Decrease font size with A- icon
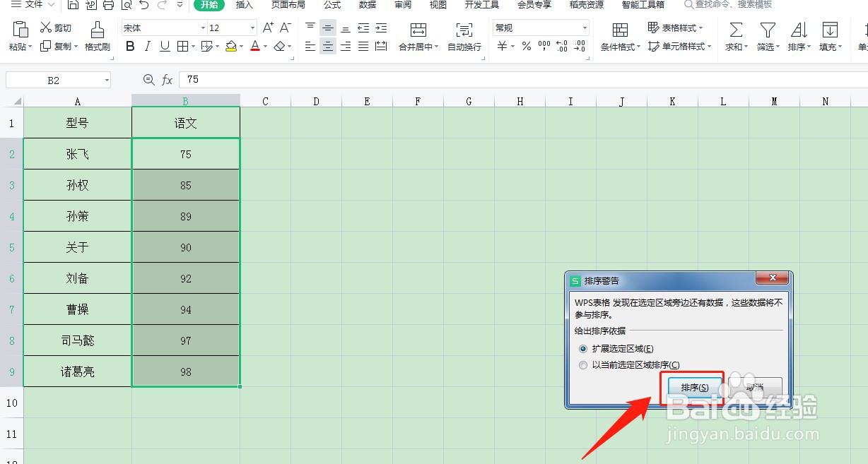The height and width of the screenshot is (464, 868). pyautogui.click(x=286, y=28)
